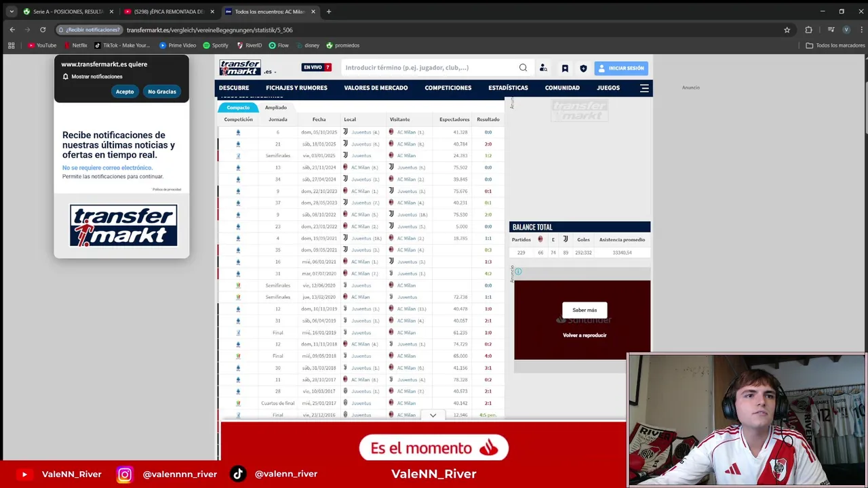Viewport: 868px width, 488px height.
Task: Click the Juventus crest in the Balance Total header
Action: tap(565, 239)
